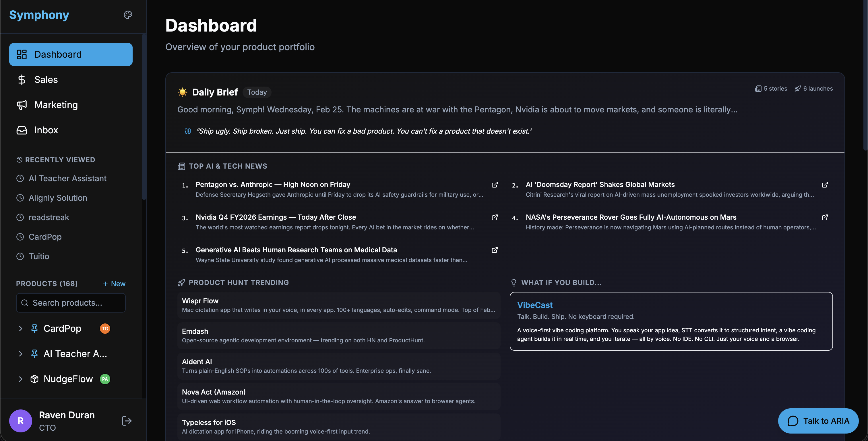Image resolution: width=868 pixels, height=441 pixels.
Task: Click the Talk to ARIA button
Action: tap(818, 421)
